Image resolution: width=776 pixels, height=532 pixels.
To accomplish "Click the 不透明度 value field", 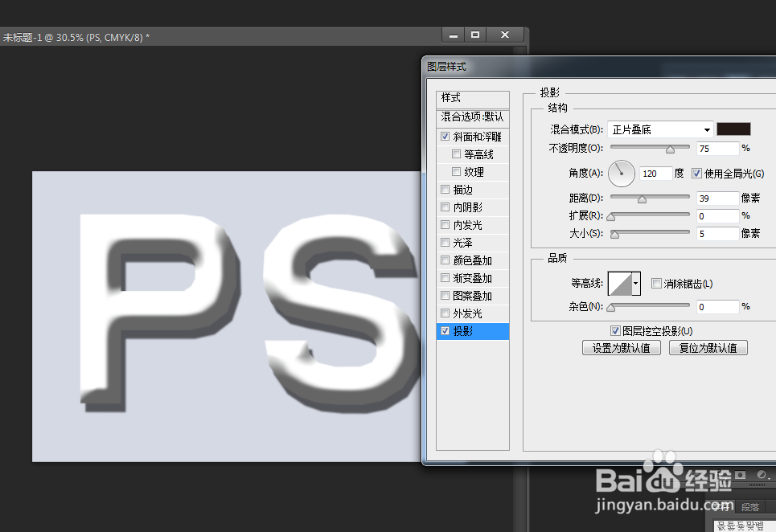I will coord(717,149).
